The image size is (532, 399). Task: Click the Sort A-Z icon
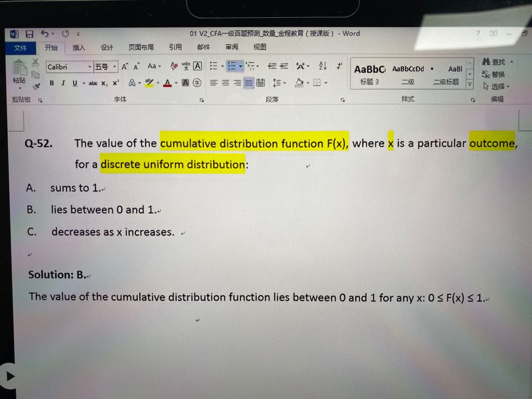(323, 65)
